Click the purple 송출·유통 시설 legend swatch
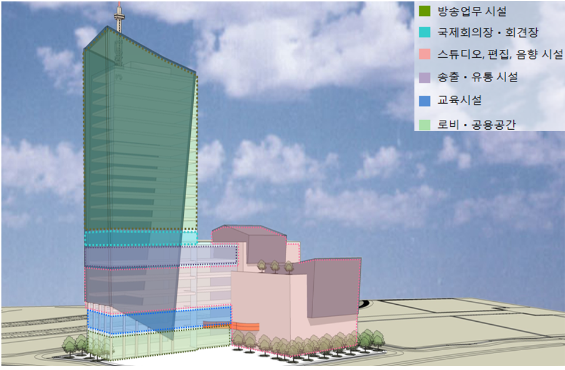 pyautogui.click(x=425, y=77)
